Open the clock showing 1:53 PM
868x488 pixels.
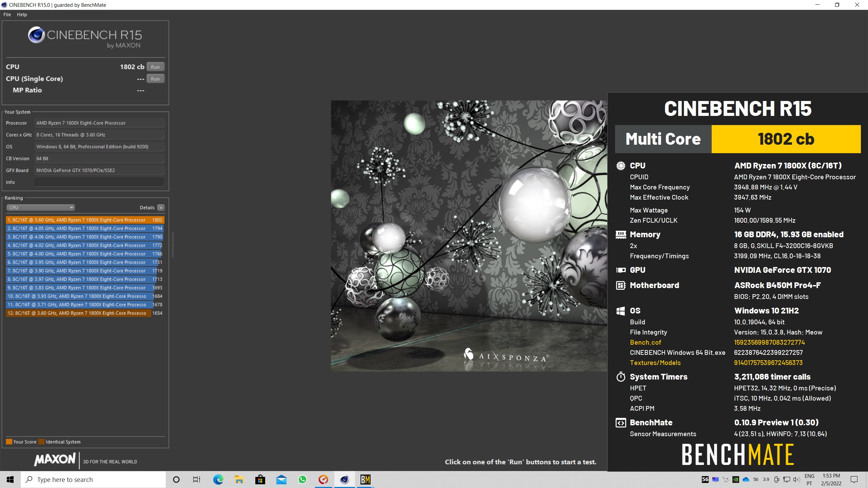tap(831, 480)
